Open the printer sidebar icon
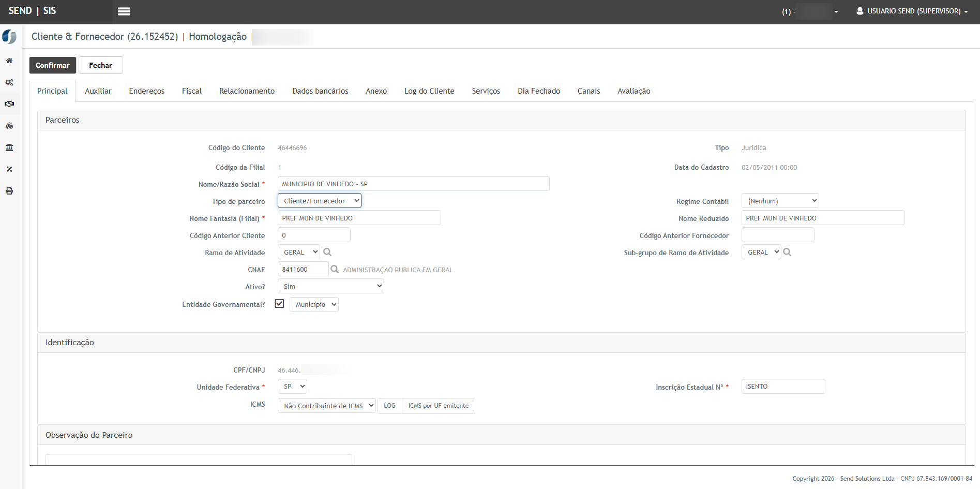The height and width of the screenshot is (489, 980). [9, 191]
